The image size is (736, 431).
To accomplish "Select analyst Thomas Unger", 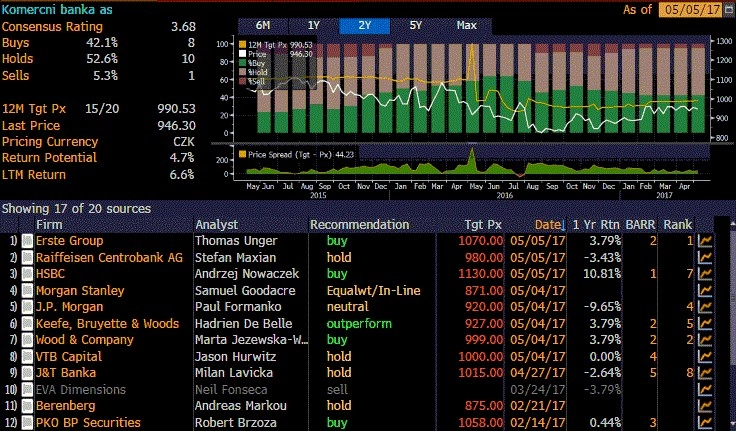I will click(236, 241).
